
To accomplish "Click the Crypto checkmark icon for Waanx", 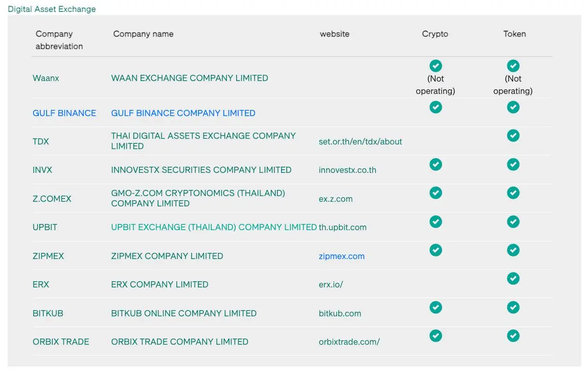I will click(436, 66).
